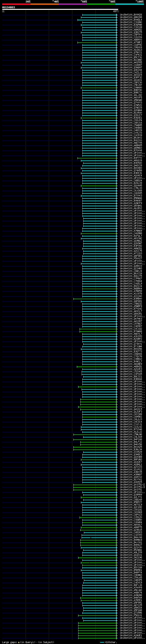Select label UniRef100_B7V1H2
This screenshot has width=146, height=644.
pyautogui.click(x=131, y=309)
